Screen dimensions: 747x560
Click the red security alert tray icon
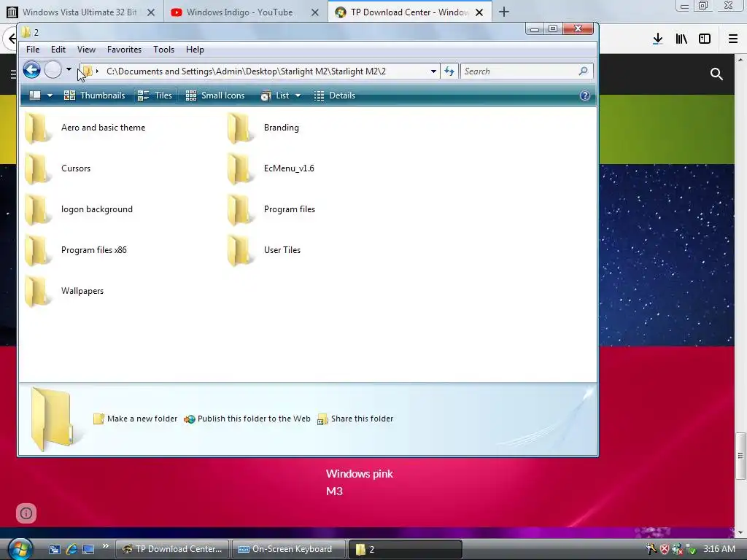664,549
